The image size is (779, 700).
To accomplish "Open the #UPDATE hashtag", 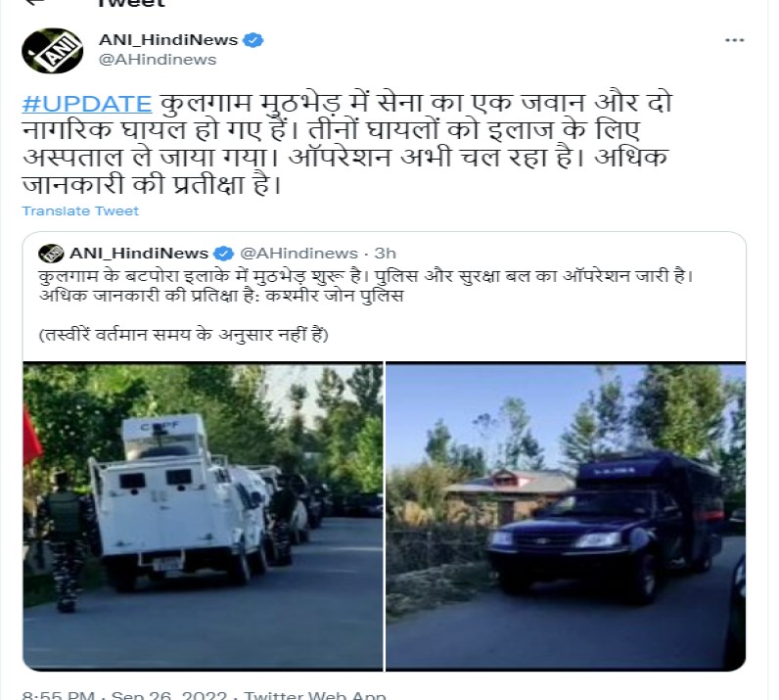I will click(87, 104).
